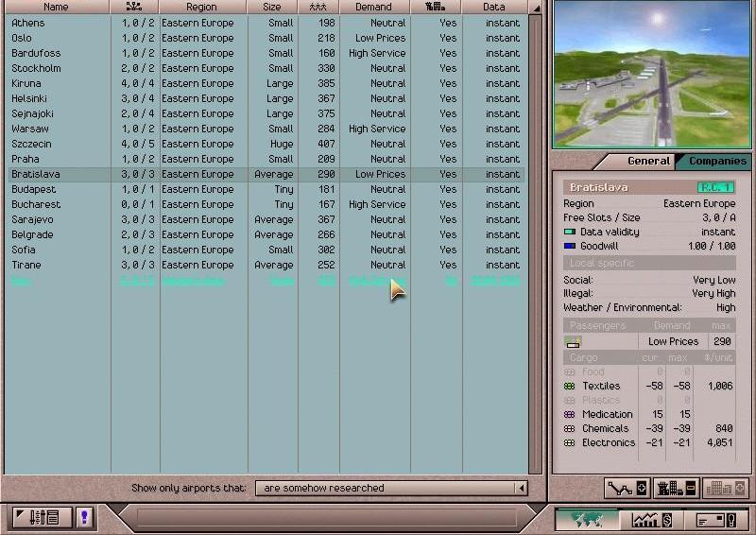
Task: Sort the list by Name column
Action: tap(56, 7)
